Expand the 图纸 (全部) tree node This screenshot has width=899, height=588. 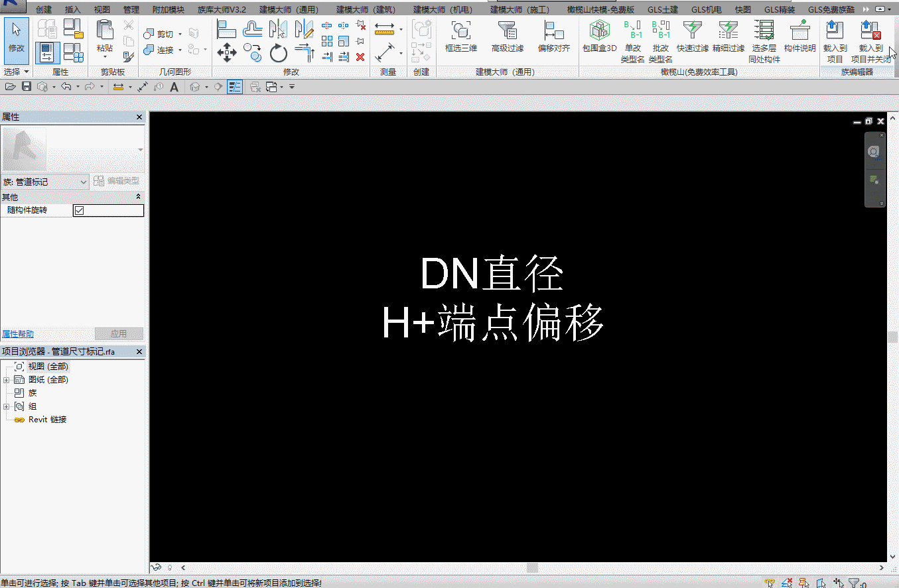(x=6, y=380)
